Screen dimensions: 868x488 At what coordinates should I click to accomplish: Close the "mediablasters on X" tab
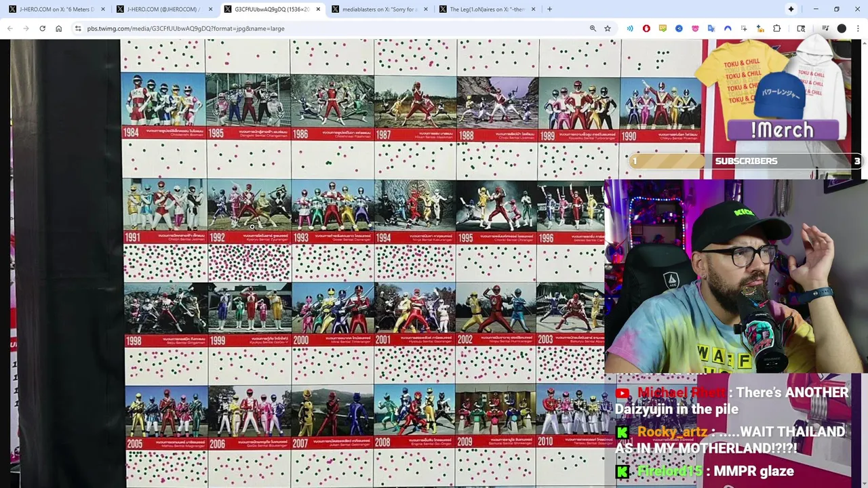coord(425,9)
